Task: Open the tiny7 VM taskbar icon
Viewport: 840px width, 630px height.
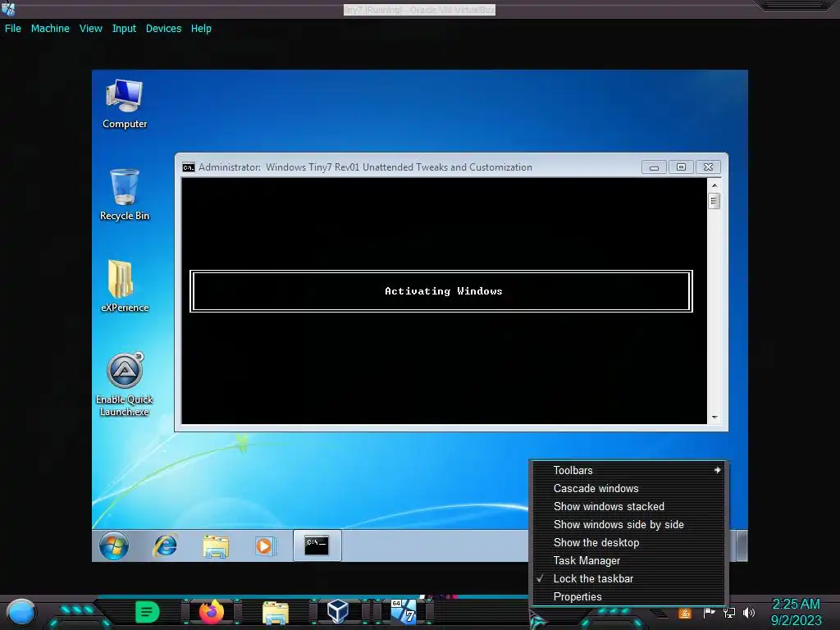Action: pos(404,611)
